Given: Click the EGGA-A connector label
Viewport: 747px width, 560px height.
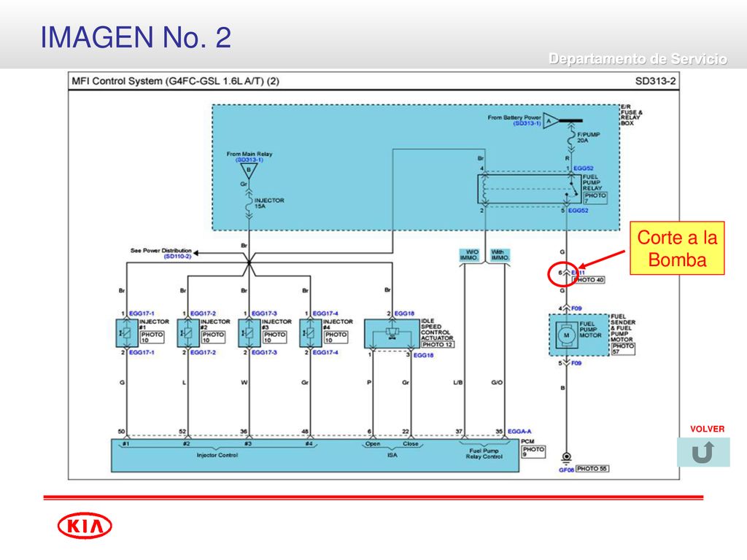Looking at the screenshot, I should tap(519, 432).
